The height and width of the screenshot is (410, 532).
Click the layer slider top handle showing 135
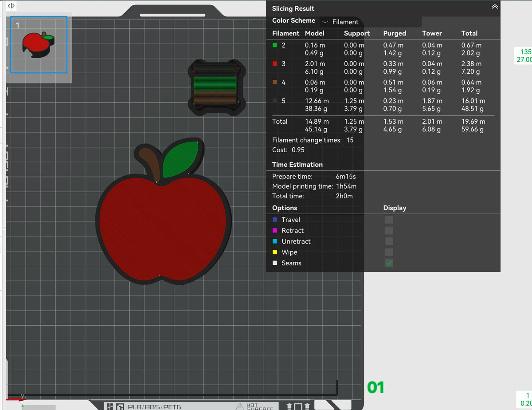[x=523, y=55]
